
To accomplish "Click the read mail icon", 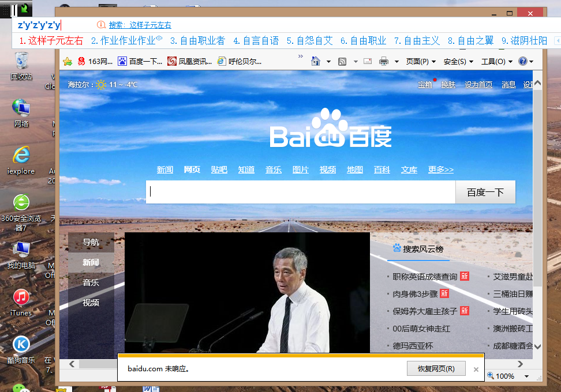I will pos(368,61).
